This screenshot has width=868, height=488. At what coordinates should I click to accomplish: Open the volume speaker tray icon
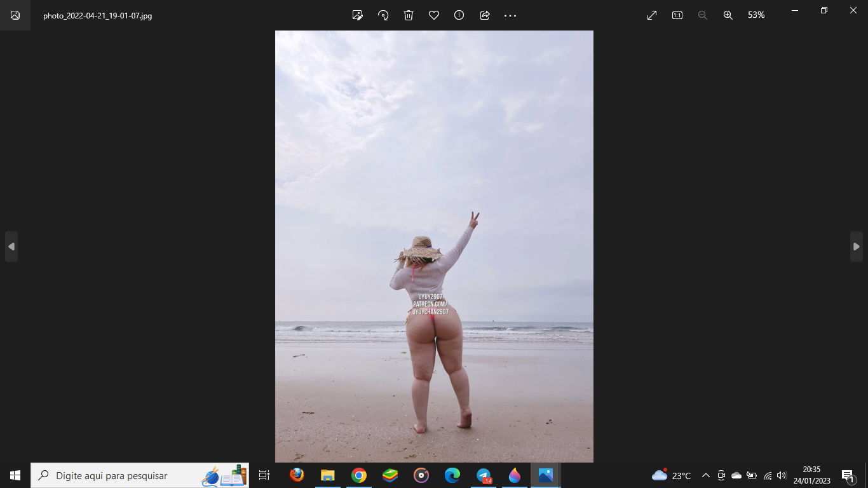click(782, 475)
